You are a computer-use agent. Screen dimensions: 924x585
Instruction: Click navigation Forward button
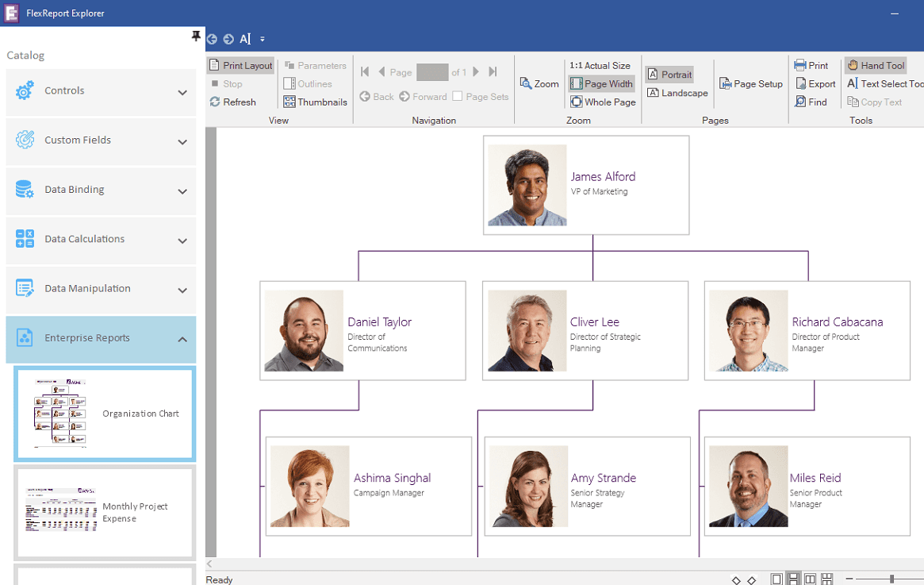click(423, 96)
